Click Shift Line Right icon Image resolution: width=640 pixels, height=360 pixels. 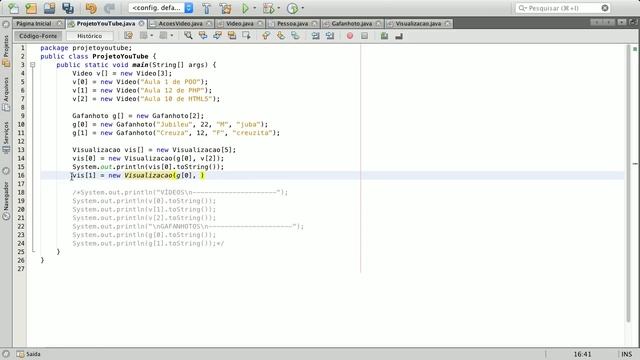click(x=330, y=36)
